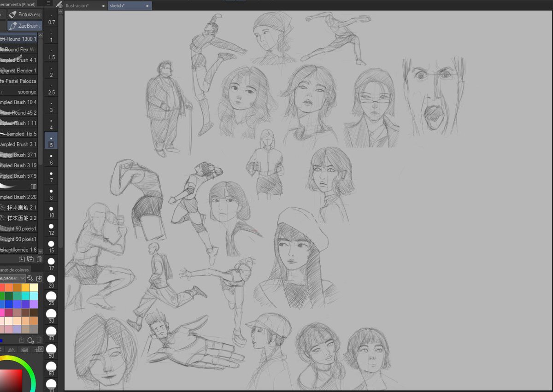The height and width of the screenshot is (392, 553).
Task: Click the duplicate sub-tool icon
Action: coord(30,259)
